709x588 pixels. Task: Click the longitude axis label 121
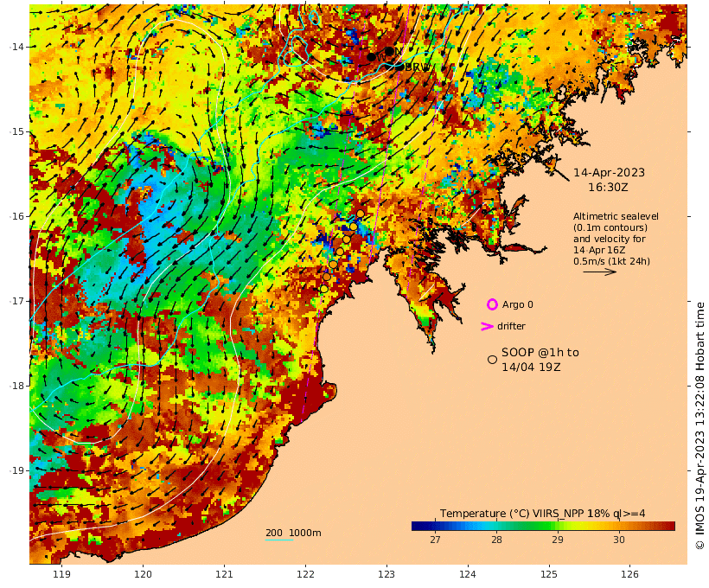click(224, 574)
